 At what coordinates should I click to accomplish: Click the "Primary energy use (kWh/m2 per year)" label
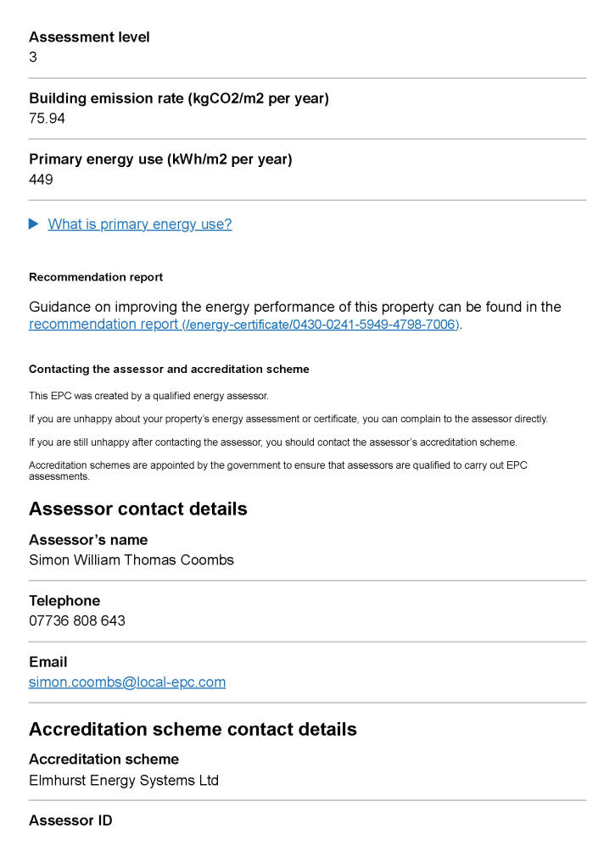coord(160,159)
